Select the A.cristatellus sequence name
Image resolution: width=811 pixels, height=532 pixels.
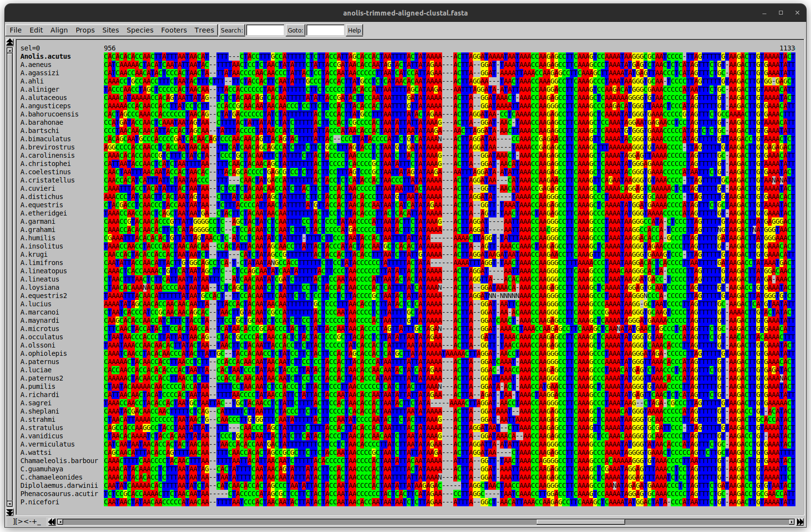48,180
